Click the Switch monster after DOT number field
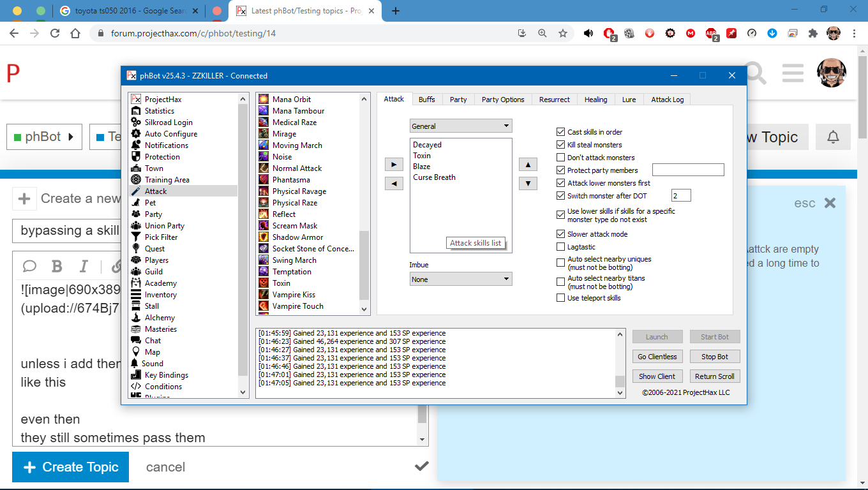Viewport: 868px width, 490px height. [680, 196]
